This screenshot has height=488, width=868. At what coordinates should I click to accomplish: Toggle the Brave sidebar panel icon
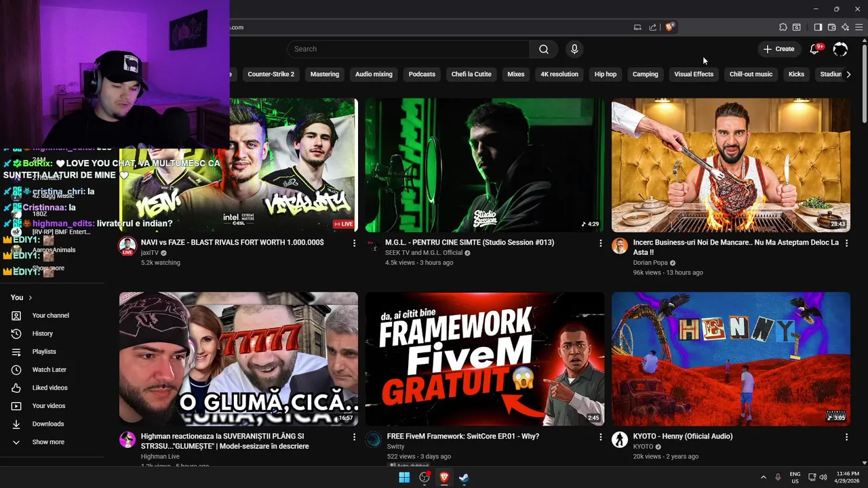818,27
